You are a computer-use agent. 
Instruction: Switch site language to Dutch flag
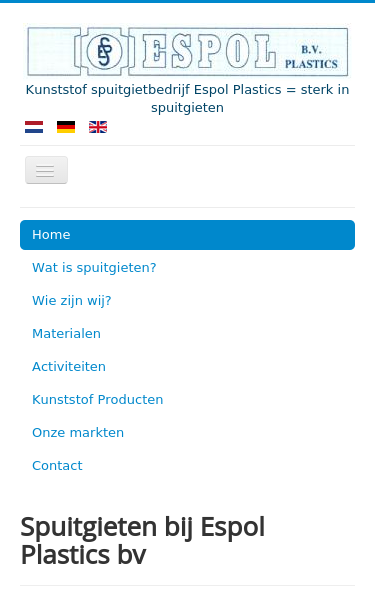pyautogui.click(x=34, y=127)
